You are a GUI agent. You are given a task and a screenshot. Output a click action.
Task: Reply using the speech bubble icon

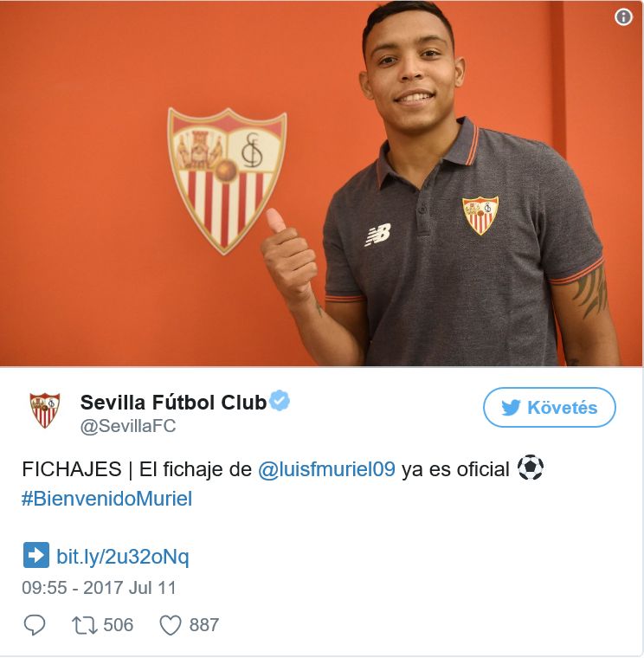coord(35,625)
